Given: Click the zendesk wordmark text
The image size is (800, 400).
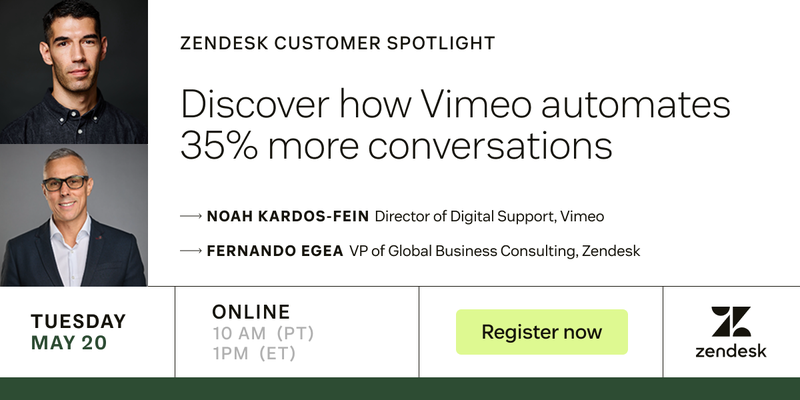Looking at the screenshot, I should tap(731, 350).
